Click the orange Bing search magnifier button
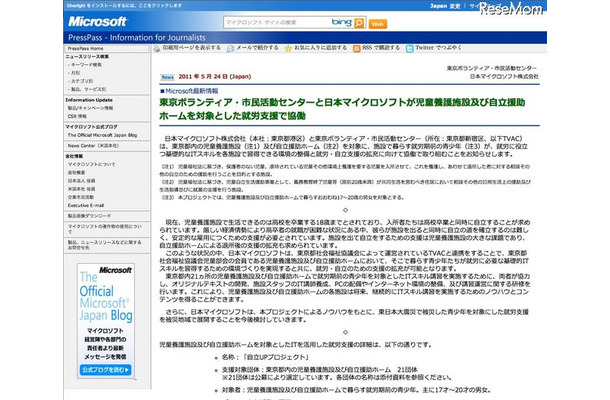This screenshot has height=400, width=610. tap(359, 23)
